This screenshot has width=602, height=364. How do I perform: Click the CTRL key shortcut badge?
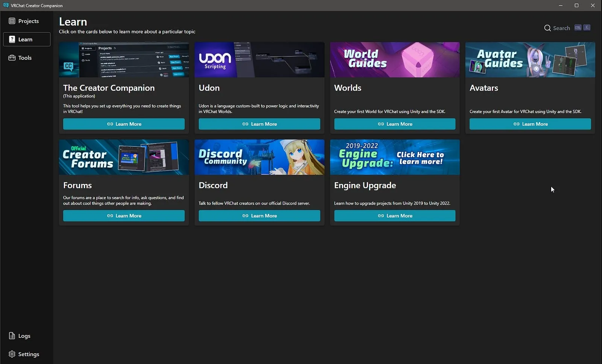pyautogui.click(x=578, y=27)
